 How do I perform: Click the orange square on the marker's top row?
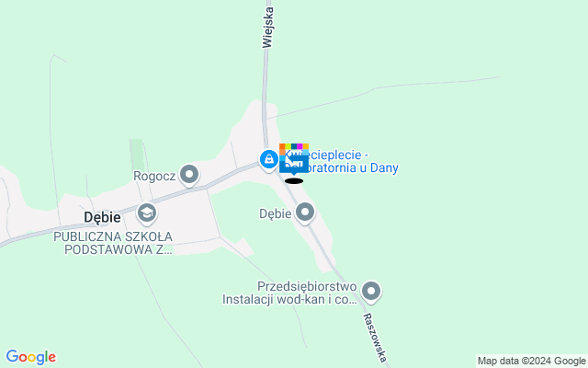(x=282, y=146)
